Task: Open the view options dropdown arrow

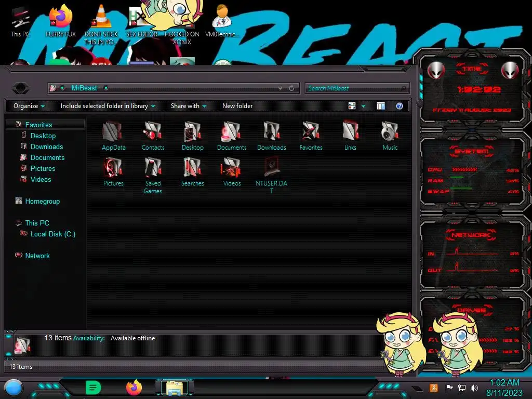Action: click(363, 106)
